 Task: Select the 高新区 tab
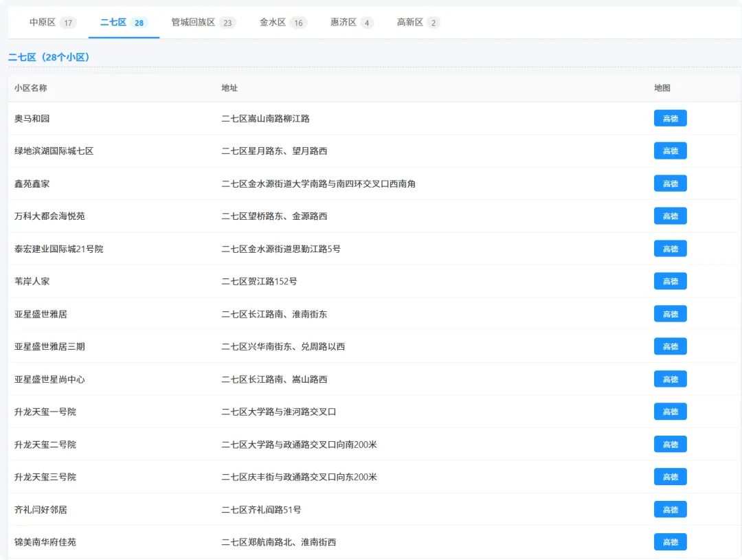click(x=418, y=22)
